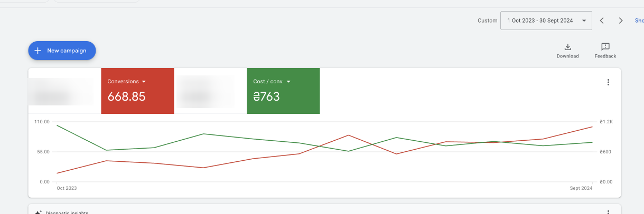Expand the Conversions metric dropdown arrow

tap(144, 82)
